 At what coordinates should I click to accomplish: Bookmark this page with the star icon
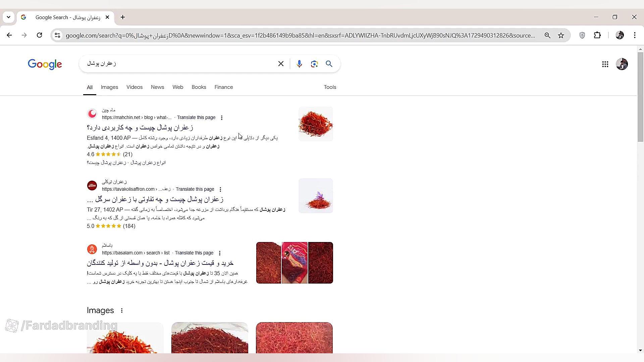coord(561,35)
